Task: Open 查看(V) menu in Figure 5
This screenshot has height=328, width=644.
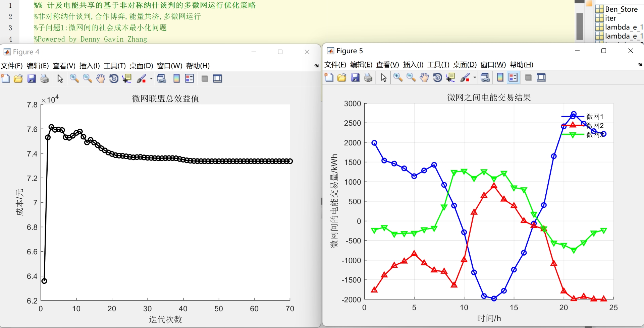Action: coord(388,65)
